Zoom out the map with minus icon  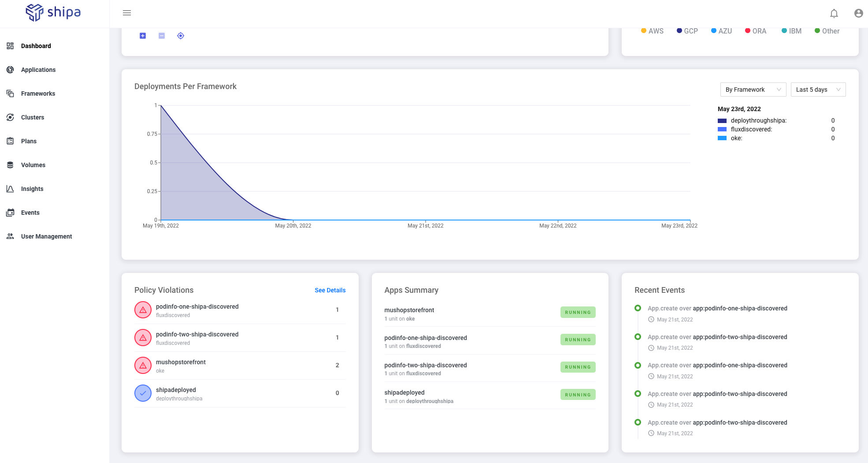point(162,36)
